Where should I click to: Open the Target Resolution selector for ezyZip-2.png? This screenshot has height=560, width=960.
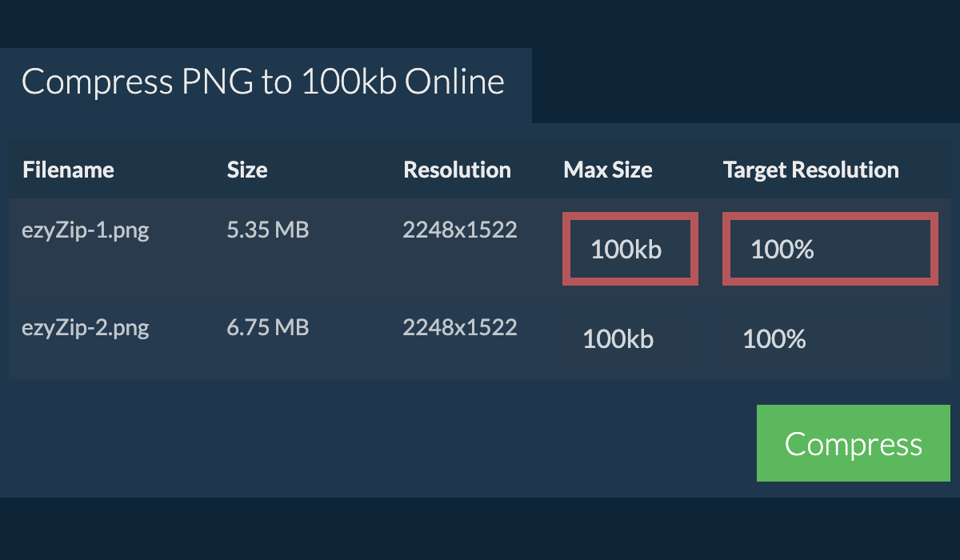pos(774,338)
